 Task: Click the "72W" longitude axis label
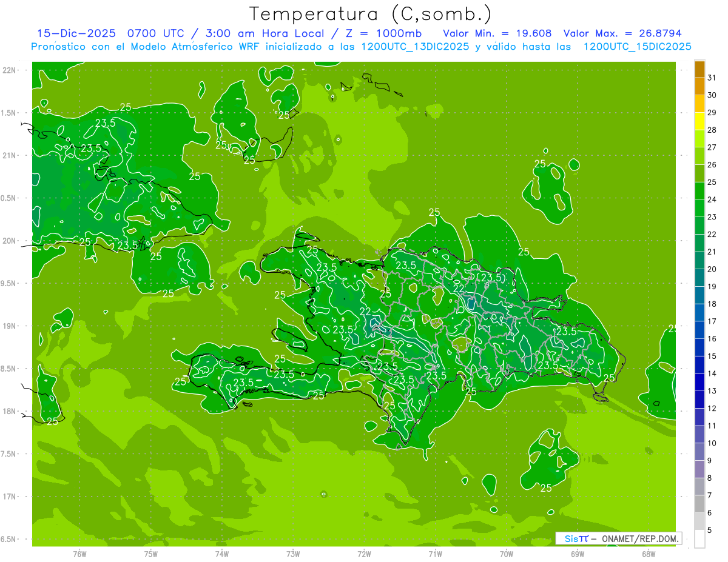365,554
